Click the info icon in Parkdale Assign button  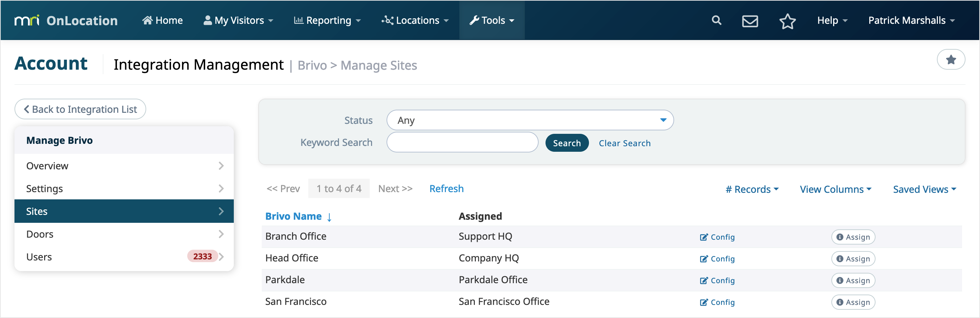pyautogui.click(x=840, y=280)
